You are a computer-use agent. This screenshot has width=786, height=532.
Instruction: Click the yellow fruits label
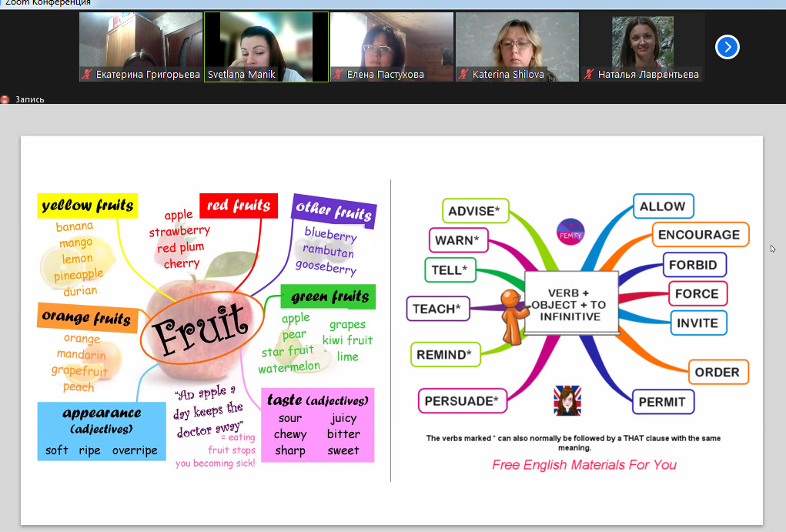(x=87, y=206)
